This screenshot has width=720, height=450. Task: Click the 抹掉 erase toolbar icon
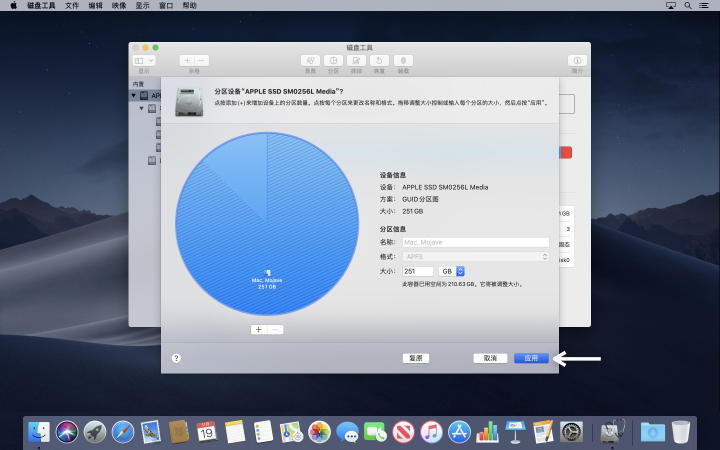coord(356,60)
